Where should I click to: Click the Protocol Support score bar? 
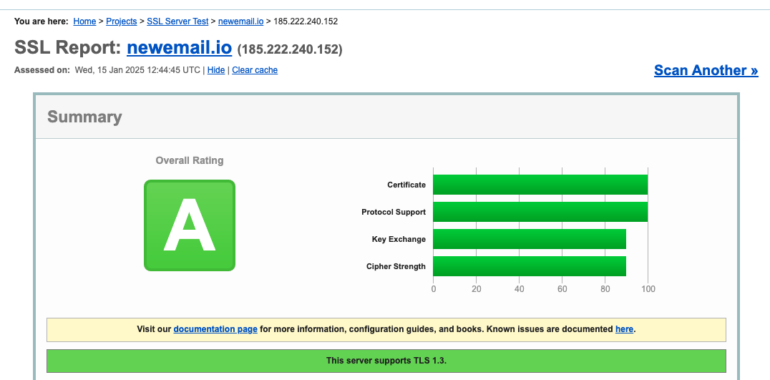pyautogui.click(x=540, y=212)
